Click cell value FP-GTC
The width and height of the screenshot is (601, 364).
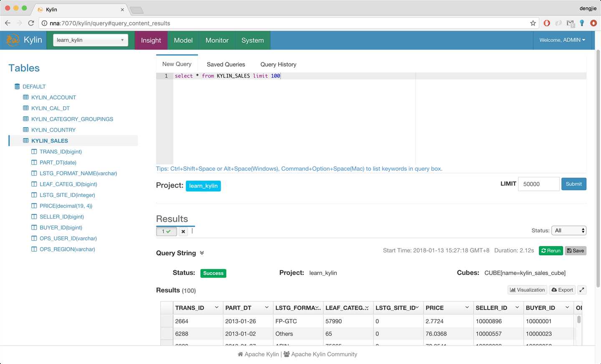286,321
